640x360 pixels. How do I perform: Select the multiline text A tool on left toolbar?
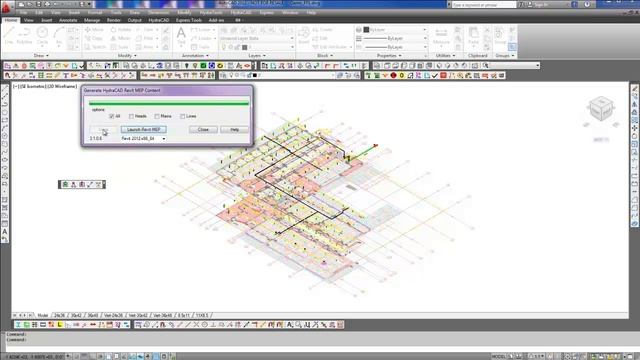coord(5,232)
